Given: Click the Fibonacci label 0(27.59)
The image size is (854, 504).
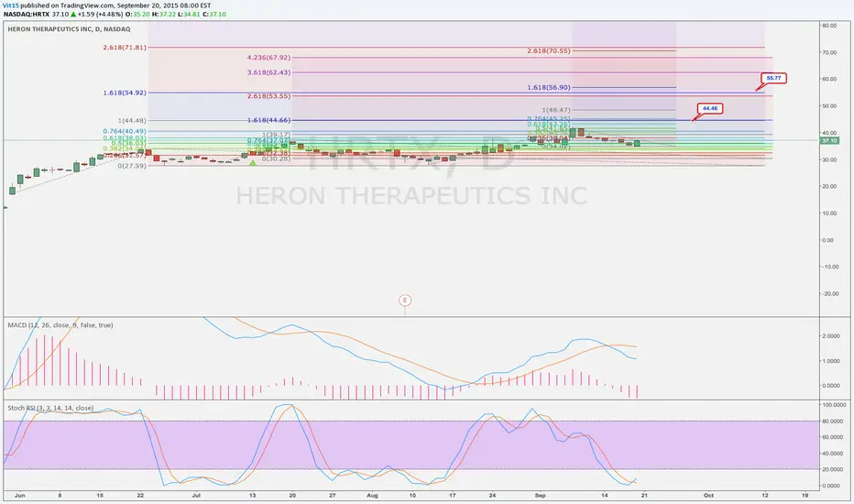Looking at the screenshot, I should pyautogui.click(x=132, y=166).
